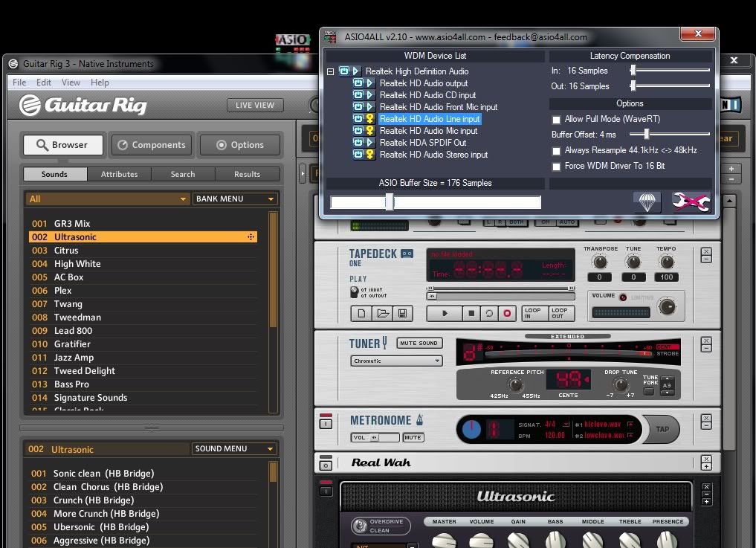Remove the Metronome module
The image size is (756, 548).
[x=706, y=418]
